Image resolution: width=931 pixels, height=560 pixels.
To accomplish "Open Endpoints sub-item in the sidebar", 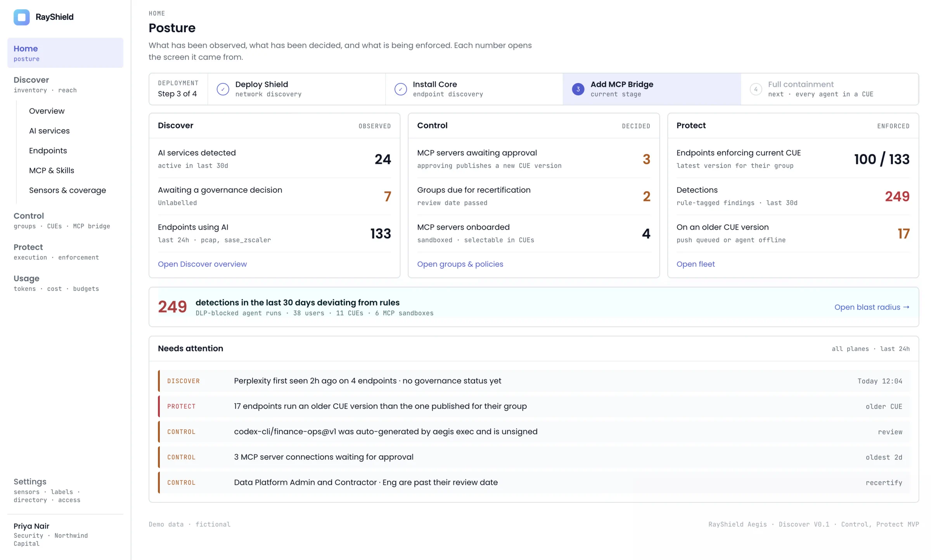I will tap(48, 150).
